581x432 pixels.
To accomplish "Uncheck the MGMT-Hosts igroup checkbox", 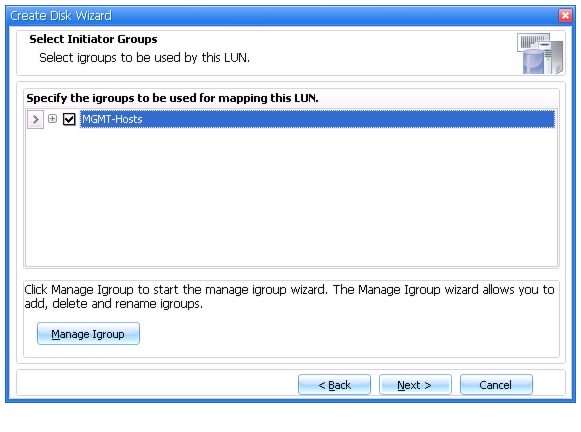I will (x=69, y=119).
